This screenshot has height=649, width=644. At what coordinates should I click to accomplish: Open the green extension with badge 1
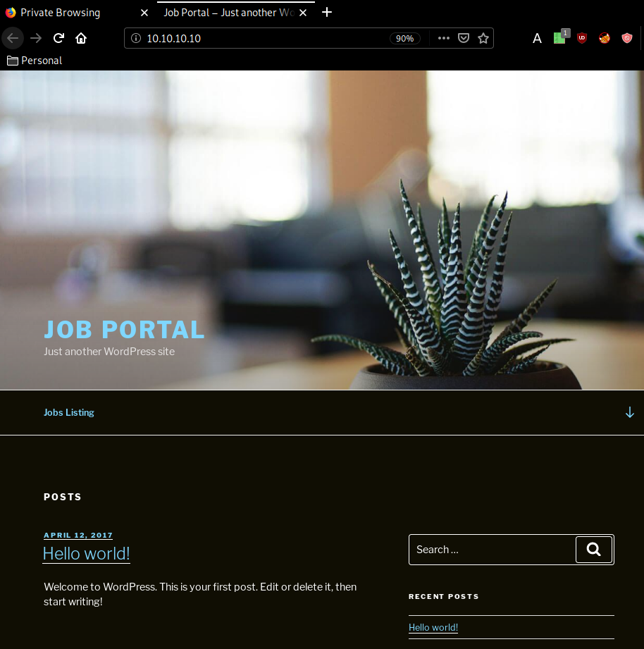560,37
